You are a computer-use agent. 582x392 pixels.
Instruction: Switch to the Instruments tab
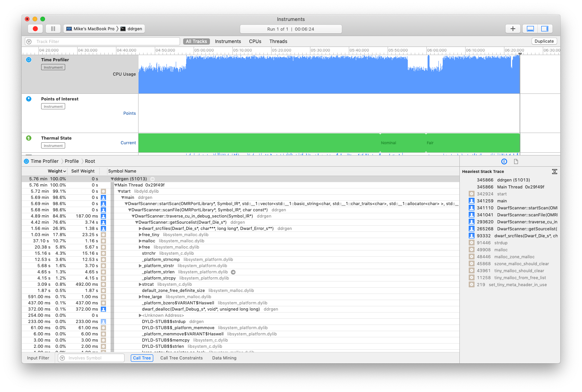pos(228,41)
